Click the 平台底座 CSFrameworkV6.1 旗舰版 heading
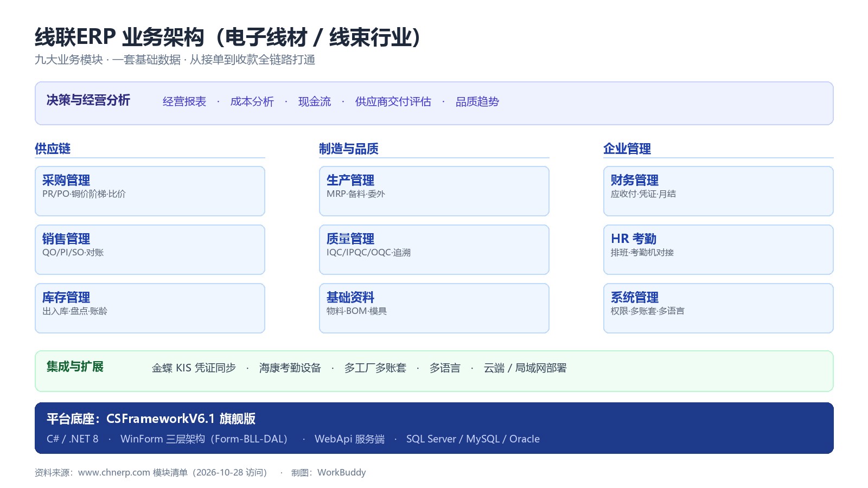Screen dimensions: 868x488 (151, 419)
